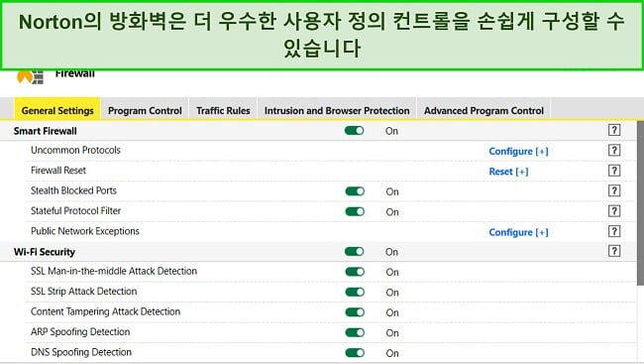Toggle the Wi-Fi Security switch
Viewport: 644px width, 364px height.
[354, 251]
